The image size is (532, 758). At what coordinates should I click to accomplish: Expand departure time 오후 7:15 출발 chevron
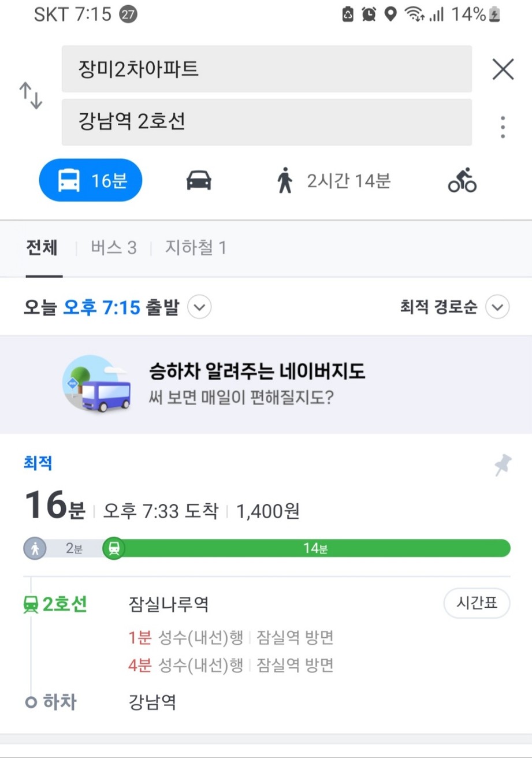coord(200,307)
